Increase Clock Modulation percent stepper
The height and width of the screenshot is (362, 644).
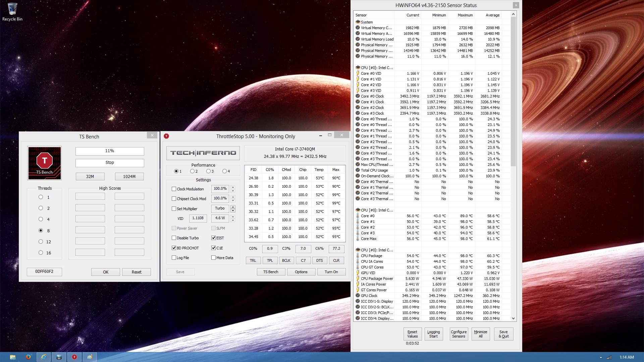[x=233, y=187]
